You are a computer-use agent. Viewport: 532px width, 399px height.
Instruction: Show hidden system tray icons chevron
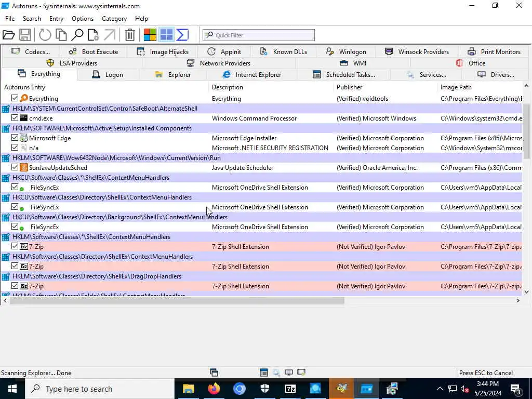[x=440, y=389]
